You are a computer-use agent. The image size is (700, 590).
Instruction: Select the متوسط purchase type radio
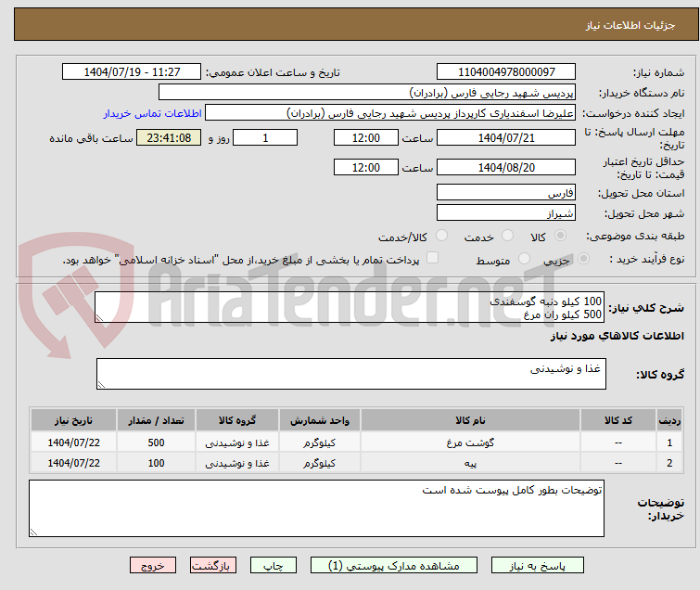pyautogui.click(x=524, y=259)
